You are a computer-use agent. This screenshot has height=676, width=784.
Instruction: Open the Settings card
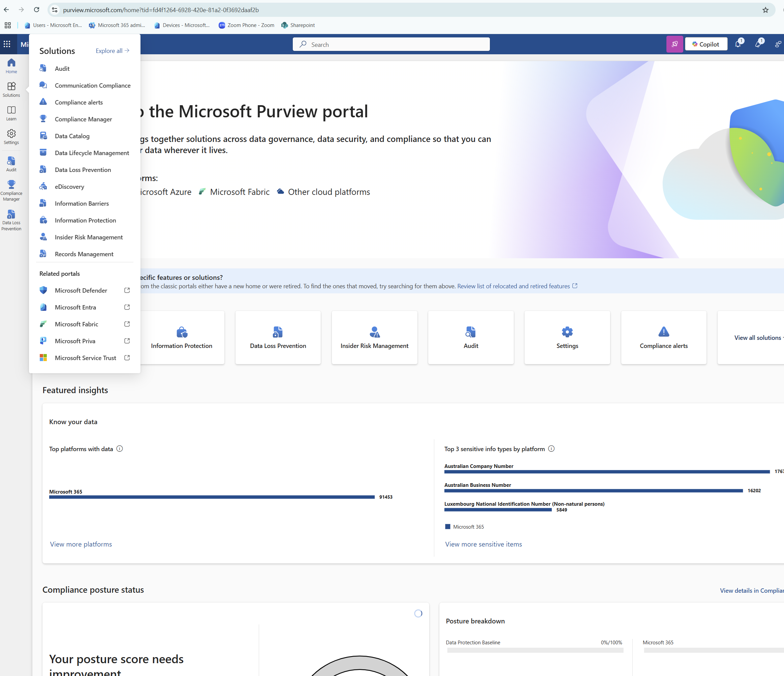point(567,337)
